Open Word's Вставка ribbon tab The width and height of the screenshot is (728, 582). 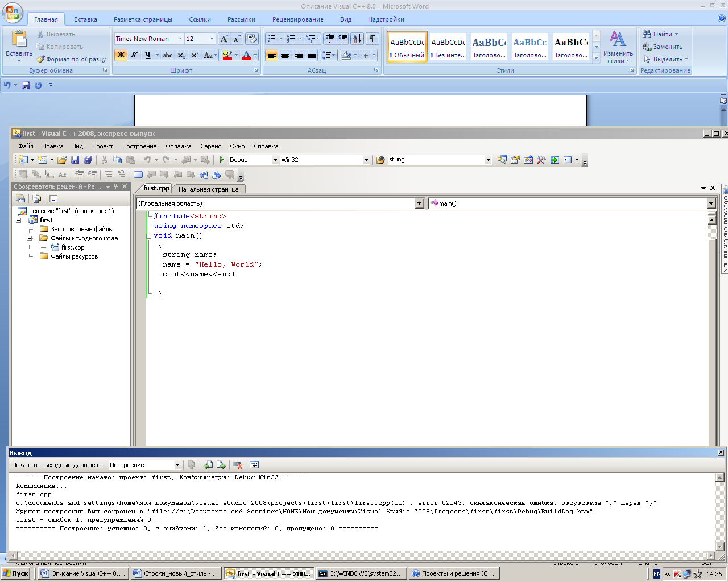(85, 19)
